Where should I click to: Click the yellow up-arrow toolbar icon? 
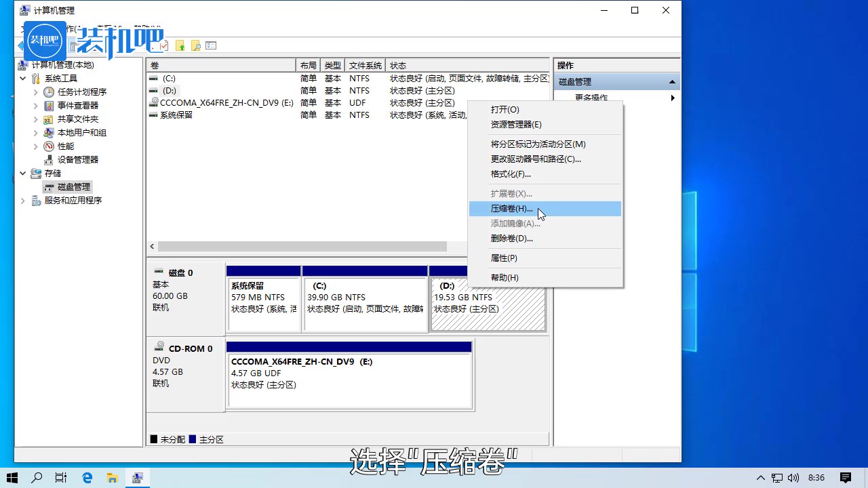[x=180, y=45]
